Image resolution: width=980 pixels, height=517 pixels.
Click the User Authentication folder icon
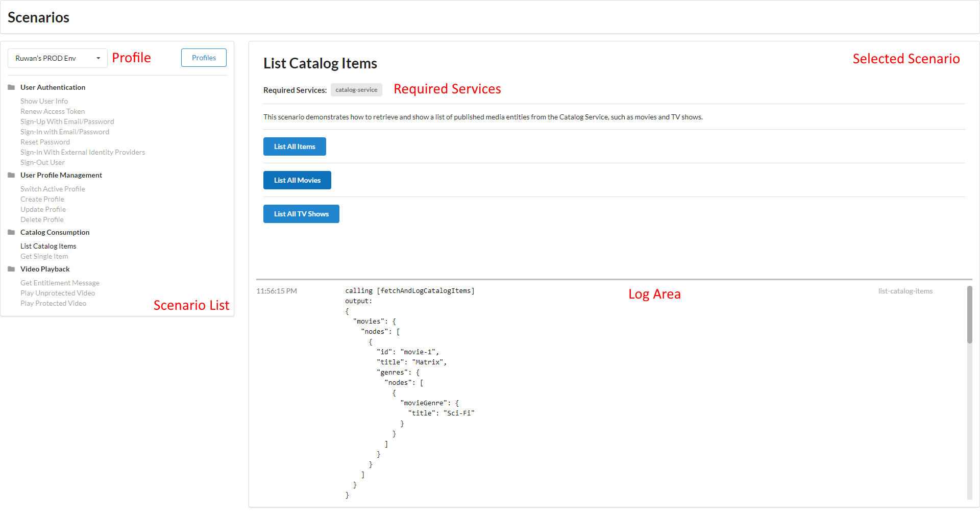click(11, 87)
